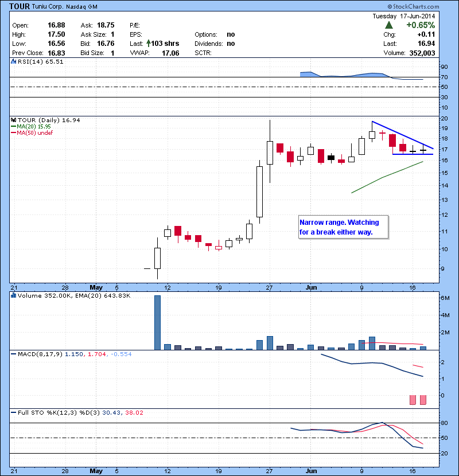Click the Volume figure 352,003
Screen dimensions: 459x476
(422, 53)
